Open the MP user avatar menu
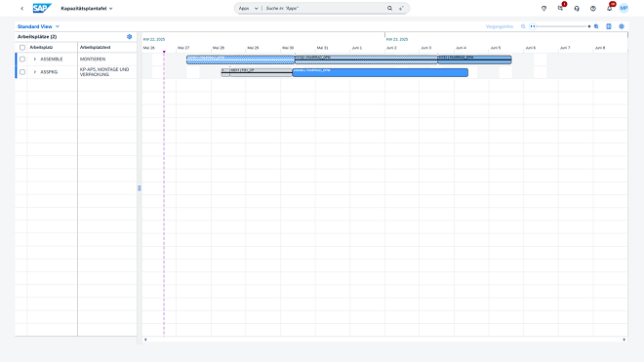 tap(624, 8)
